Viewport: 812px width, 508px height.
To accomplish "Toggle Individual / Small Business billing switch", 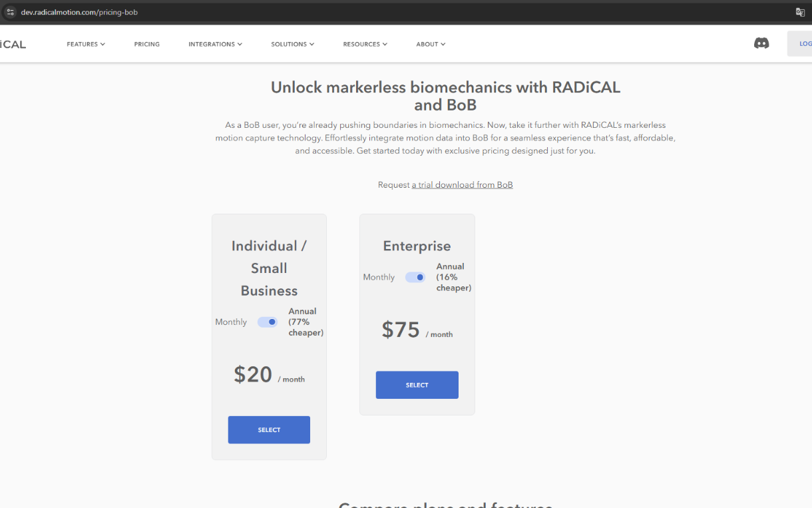I will coord(268,322).
